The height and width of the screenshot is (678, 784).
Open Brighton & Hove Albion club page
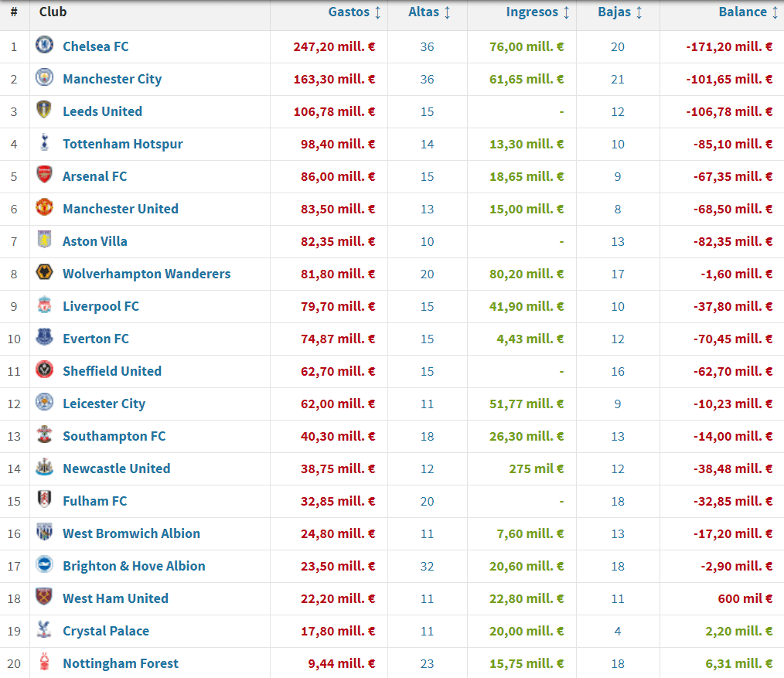(x=134, y=566)
